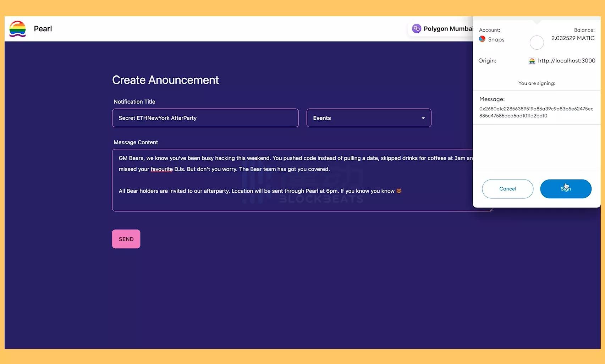The image size is (605, 364).
Task: Click the Snaps account name
Action: click(496, 39)
